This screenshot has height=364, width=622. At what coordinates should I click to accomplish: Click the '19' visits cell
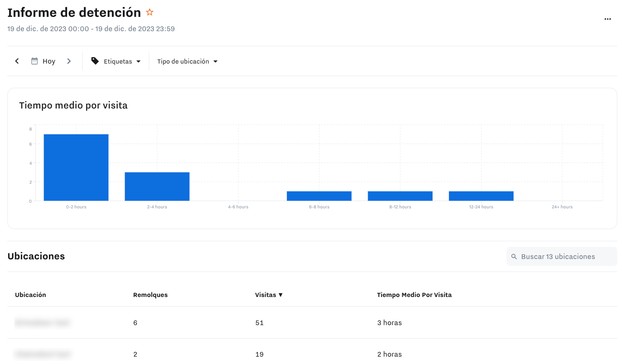click(260, 354)
